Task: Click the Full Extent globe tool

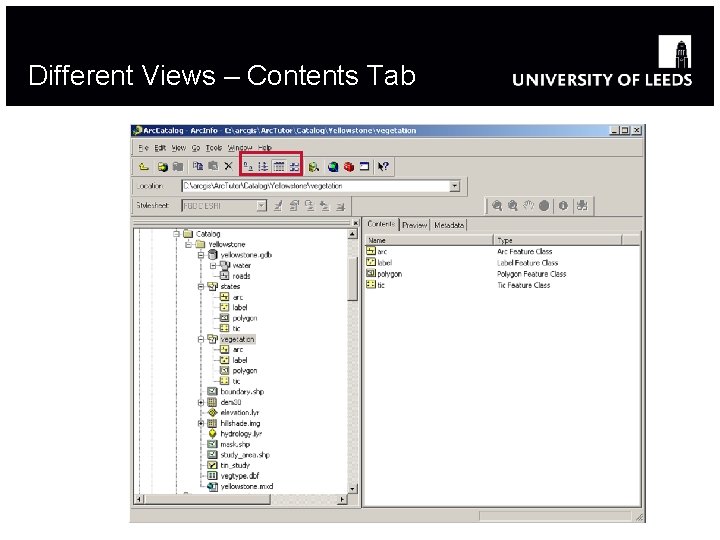Action: pos(544,206)
